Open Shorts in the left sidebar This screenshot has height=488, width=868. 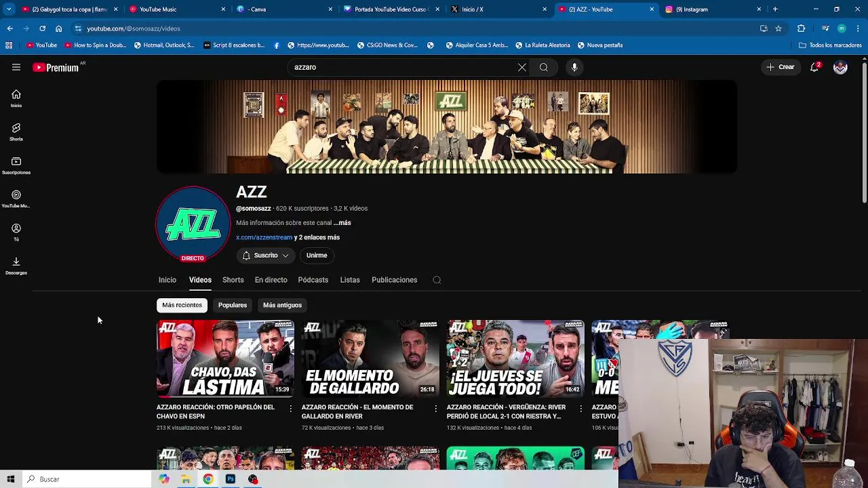click(x=16, y=131)
